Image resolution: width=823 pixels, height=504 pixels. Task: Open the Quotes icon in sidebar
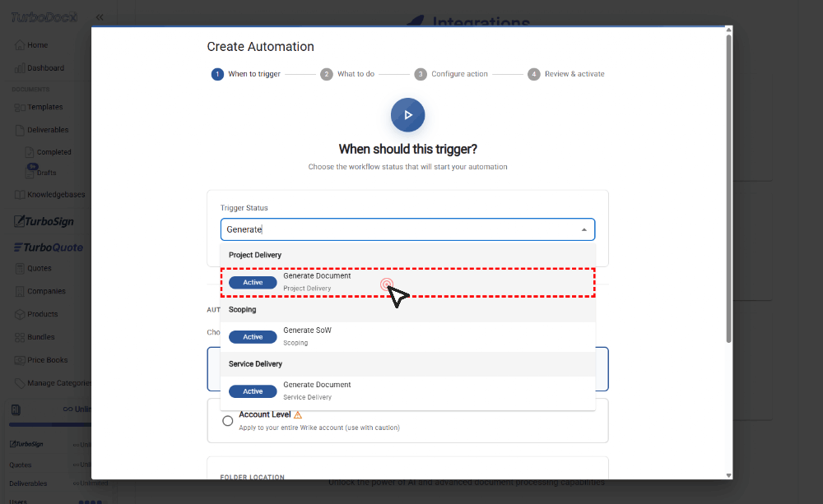(20, 268)
